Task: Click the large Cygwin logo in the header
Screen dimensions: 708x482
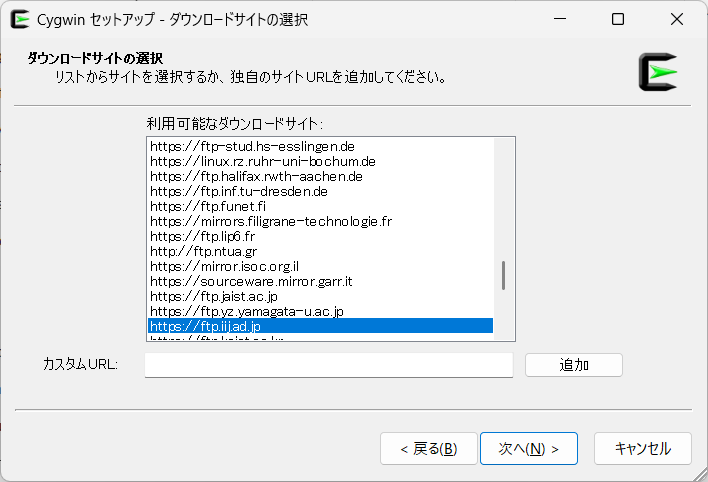Action: pyautogui.click(x=658, y=72)
